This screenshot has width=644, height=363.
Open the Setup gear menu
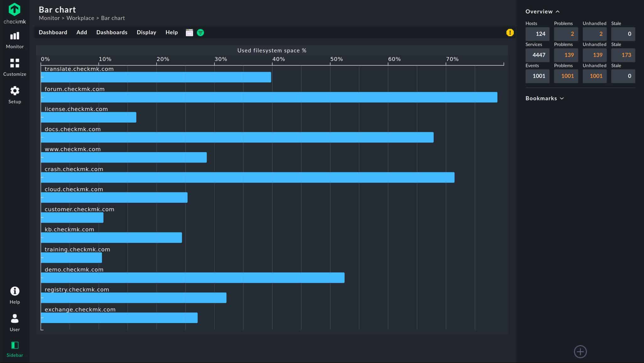pyautogui.click(x=15, y=95)
